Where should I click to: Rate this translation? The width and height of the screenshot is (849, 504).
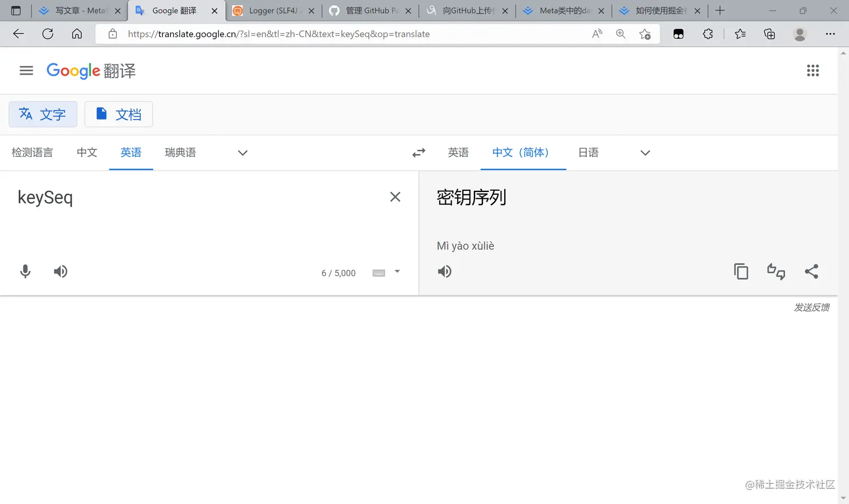[776, 272]
